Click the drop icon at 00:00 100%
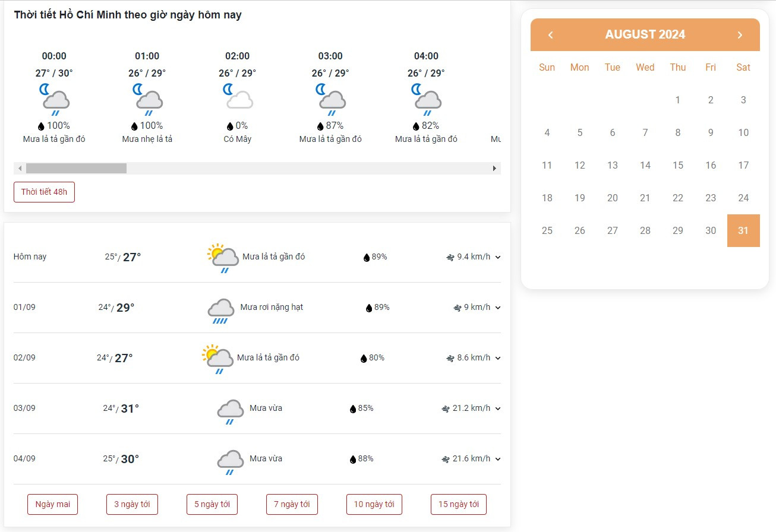 (41, 126)
